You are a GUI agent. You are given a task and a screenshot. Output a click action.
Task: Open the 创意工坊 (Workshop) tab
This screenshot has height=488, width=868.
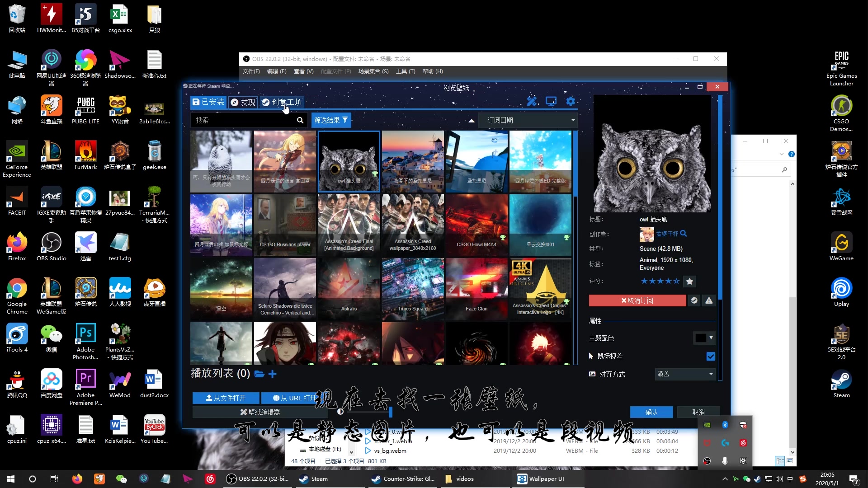coord(282,102)
